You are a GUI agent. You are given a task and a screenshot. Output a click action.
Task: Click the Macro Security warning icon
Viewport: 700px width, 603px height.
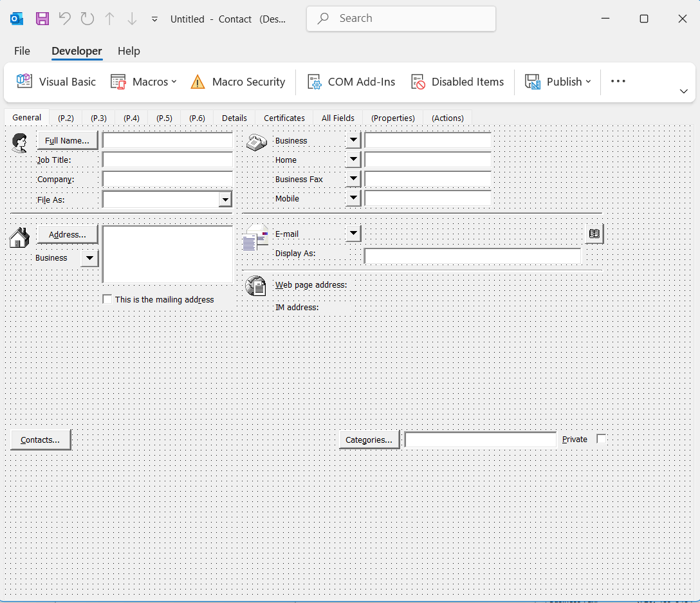pyautogui.click(x=198, y=82)
